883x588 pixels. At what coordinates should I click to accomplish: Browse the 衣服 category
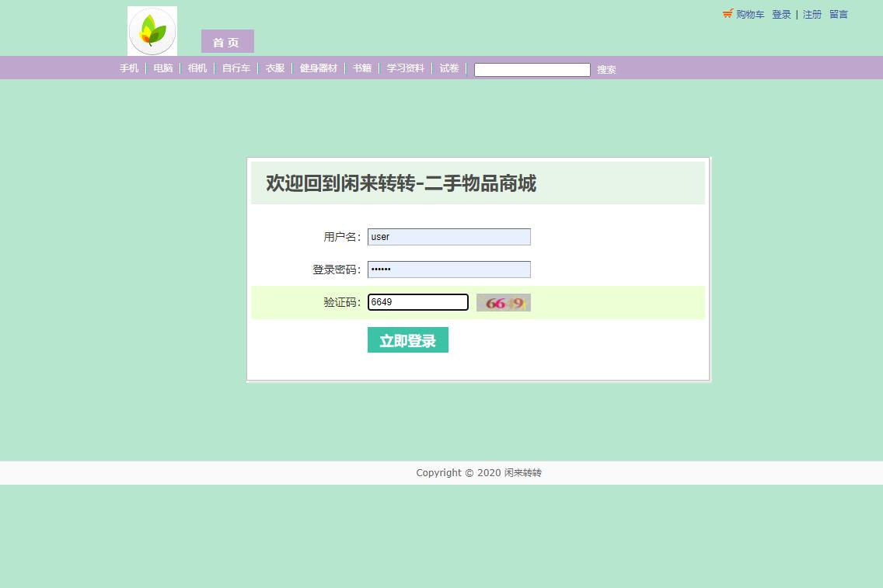point(273,68)
